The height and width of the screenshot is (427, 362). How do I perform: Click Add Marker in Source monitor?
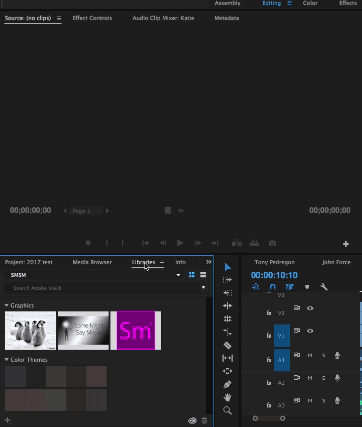(x=88, y=243)
